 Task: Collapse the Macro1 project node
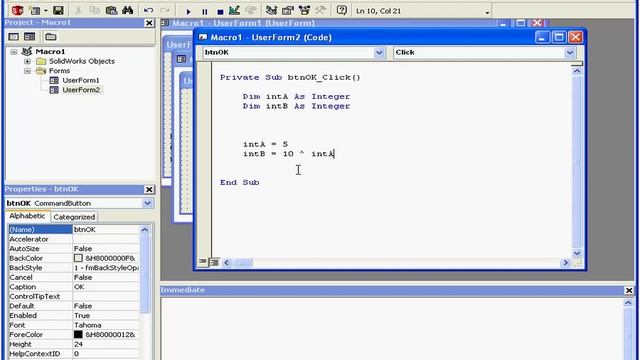coord(13,52)
